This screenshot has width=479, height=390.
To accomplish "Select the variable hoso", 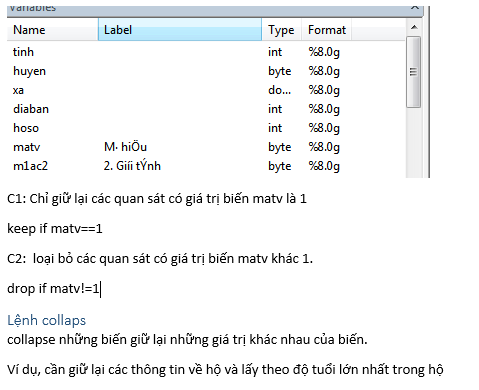I will [x=26, y=128].
